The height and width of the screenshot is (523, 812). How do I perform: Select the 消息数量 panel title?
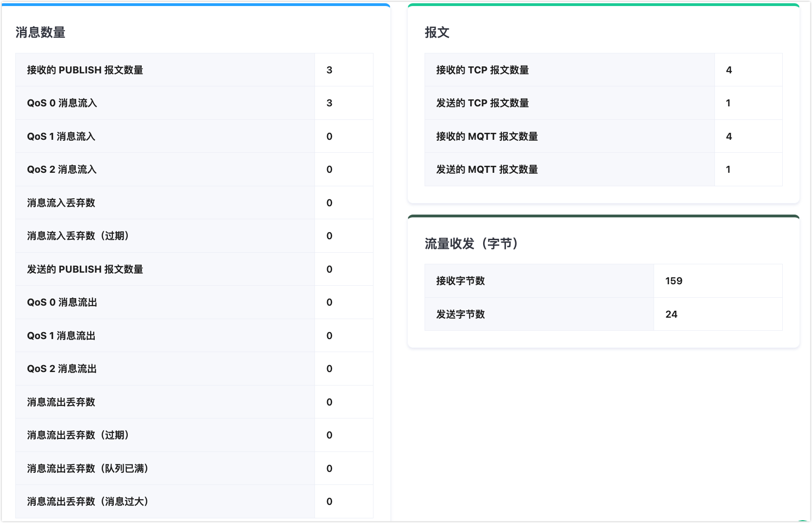[41, 33]
